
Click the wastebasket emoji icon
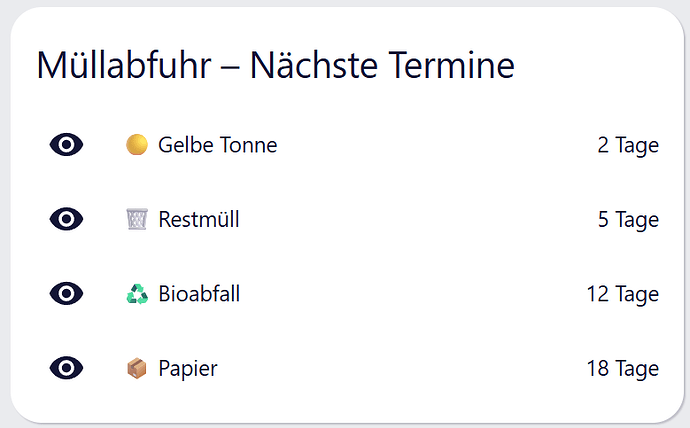click(x=137, y=219)
